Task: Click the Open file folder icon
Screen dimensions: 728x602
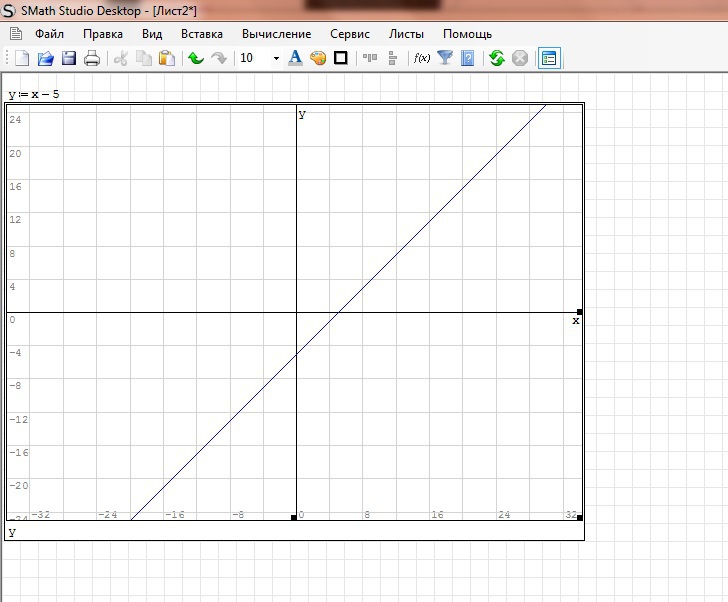Action: click(x=45, y=58)
